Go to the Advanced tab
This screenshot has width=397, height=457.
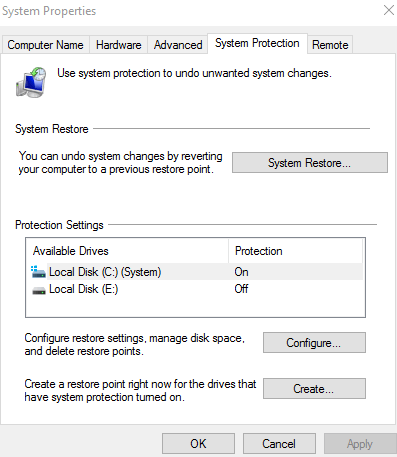point(178,45)
